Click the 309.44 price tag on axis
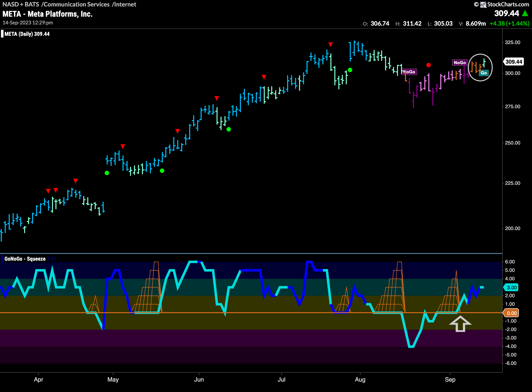 (x=514, y=62)
